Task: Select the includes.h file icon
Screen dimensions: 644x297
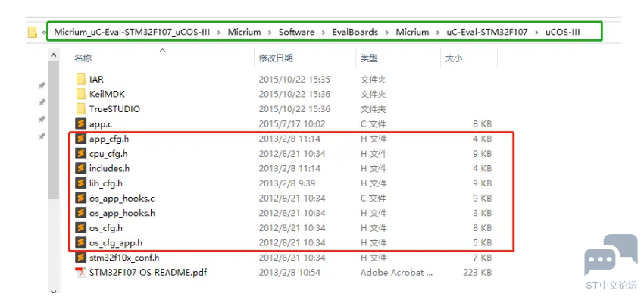Action: pos(81,168)
